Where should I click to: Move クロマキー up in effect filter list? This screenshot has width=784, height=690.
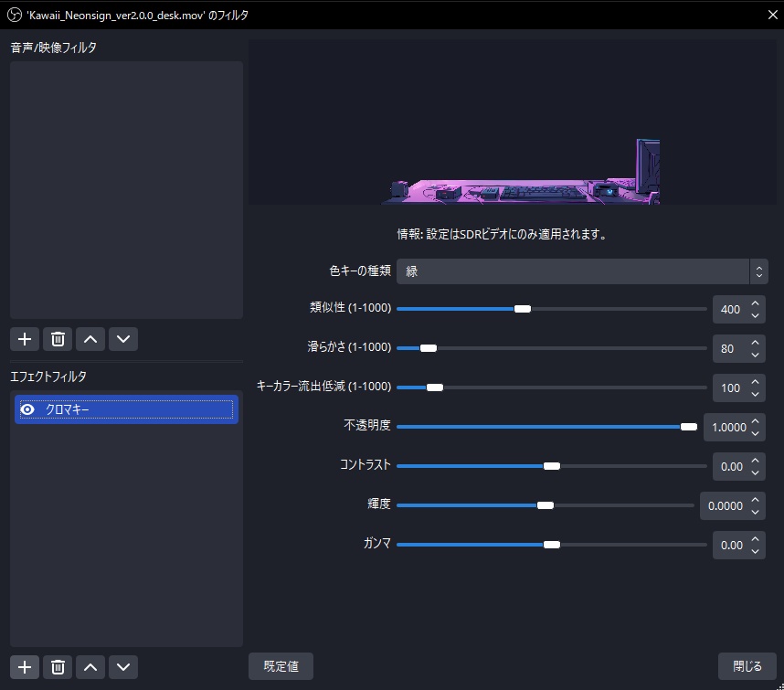click(90, 667)
